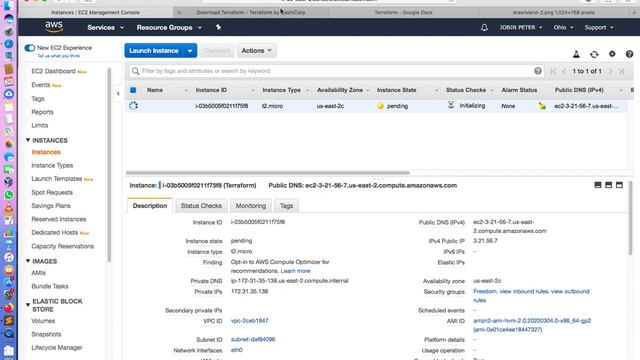The image size is (640, 360).
Task: Open Finder from the dock
Action: (x=9, y=6)
